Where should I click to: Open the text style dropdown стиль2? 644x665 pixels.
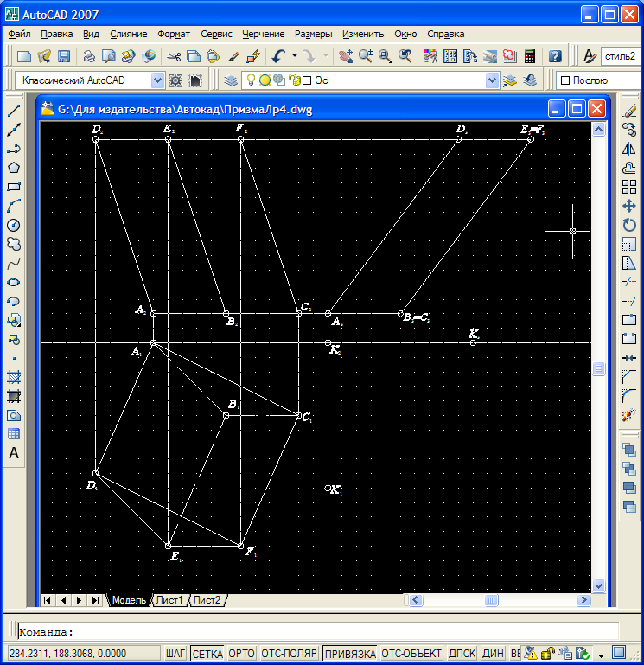point(621,56)
